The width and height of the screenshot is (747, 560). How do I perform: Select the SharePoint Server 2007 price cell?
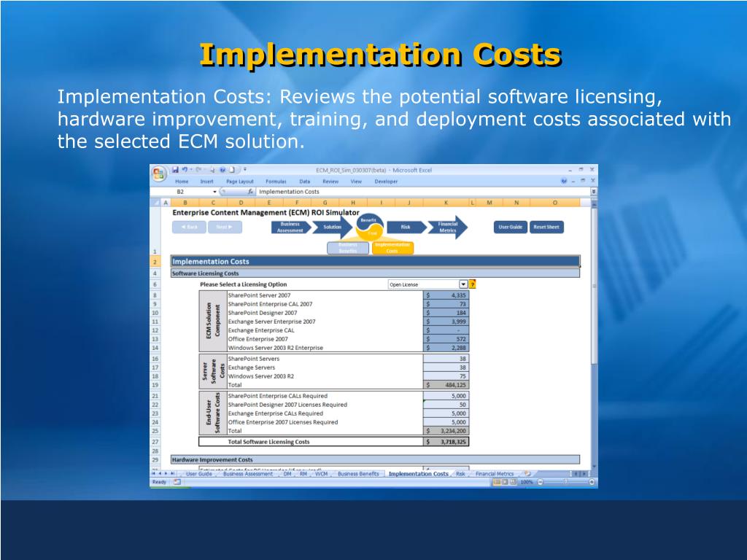coord(446,295)
